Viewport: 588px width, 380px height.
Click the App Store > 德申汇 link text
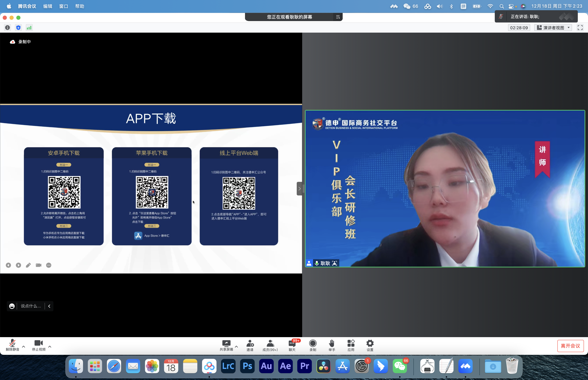157,236
